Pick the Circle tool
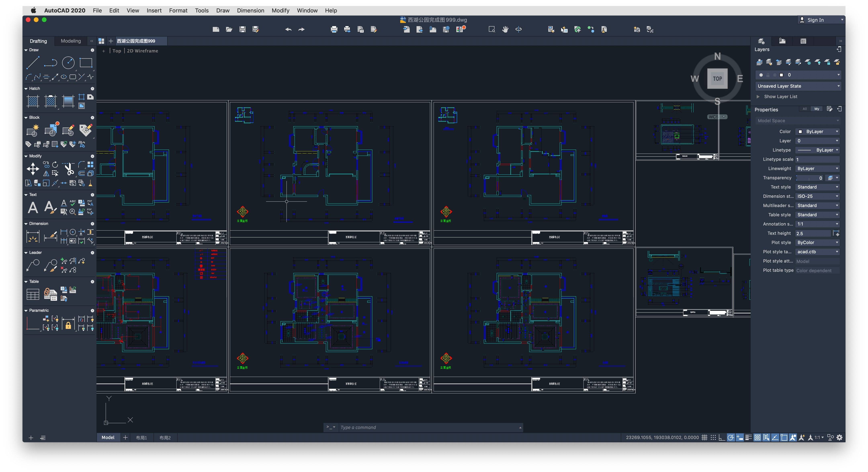This screenshot has height=472, width=868. [x=68, y=63]
